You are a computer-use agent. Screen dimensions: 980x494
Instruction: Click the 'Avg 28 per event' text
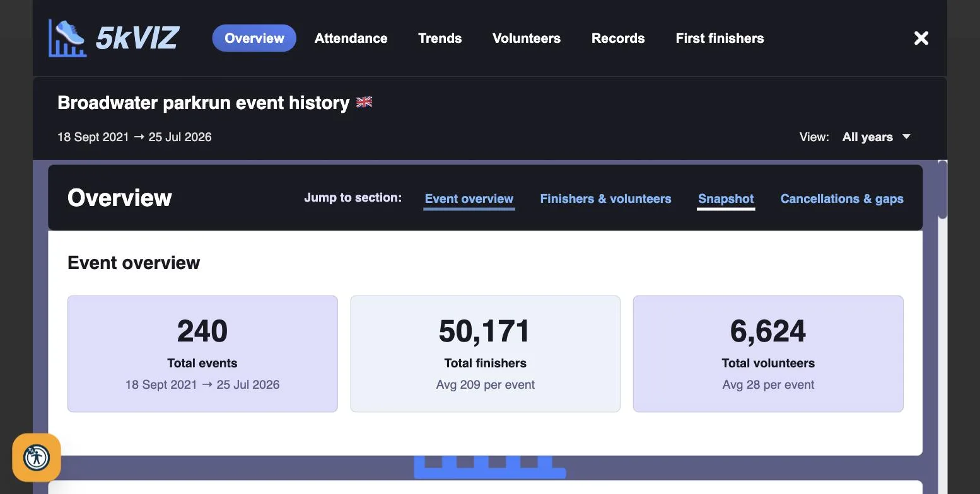pos(768,384)
